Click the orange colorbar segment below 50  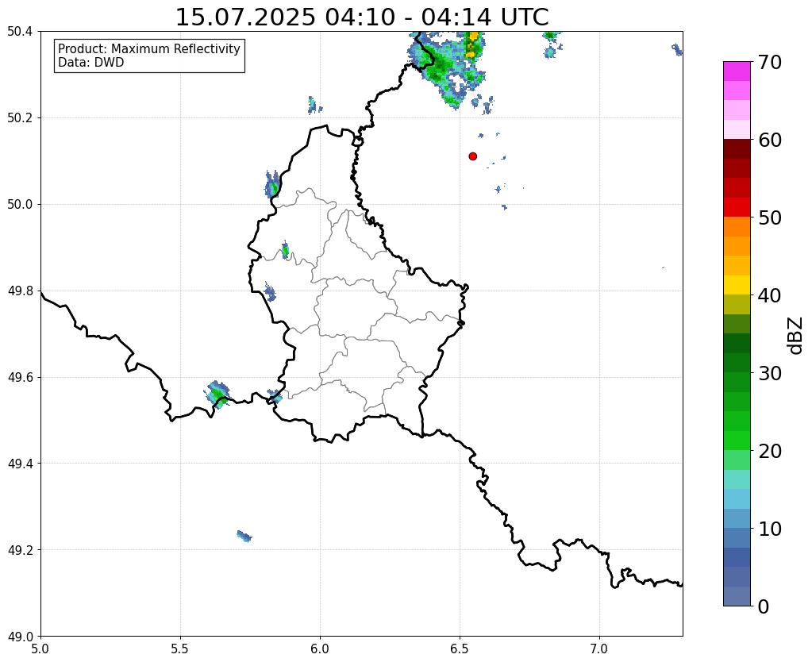tap(737, 227)
